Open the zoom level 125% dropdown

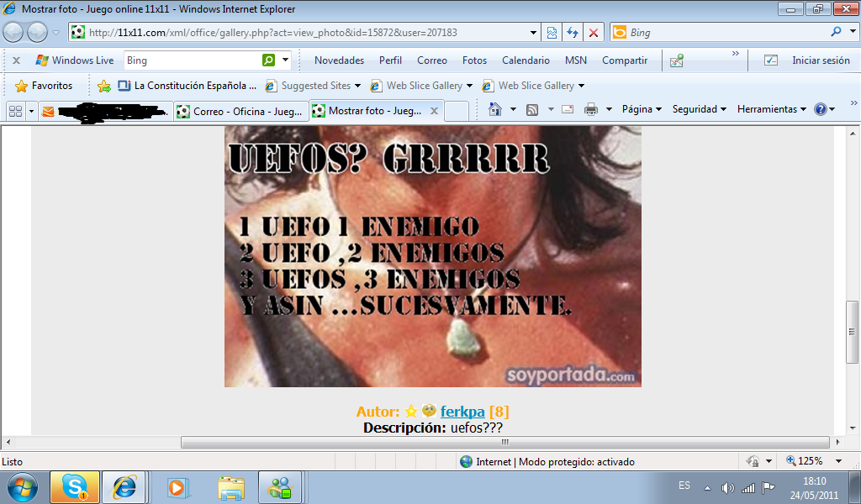click(x=814, y=461)
